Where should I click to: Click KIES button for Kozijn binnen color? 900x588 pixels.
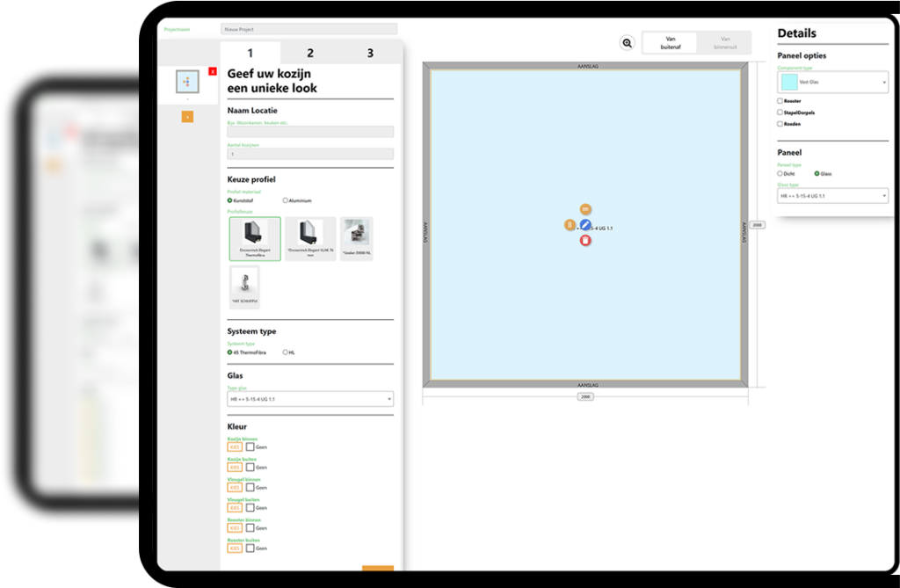(235, 447)
